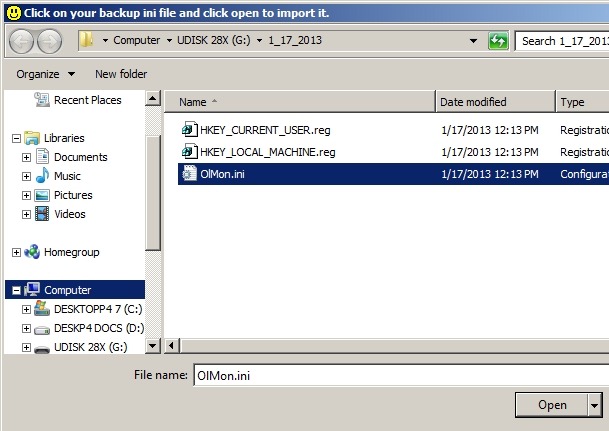Screen dimensions: 609x431
Task: Collapse the Libraries tree node
Action: point(14,138)
